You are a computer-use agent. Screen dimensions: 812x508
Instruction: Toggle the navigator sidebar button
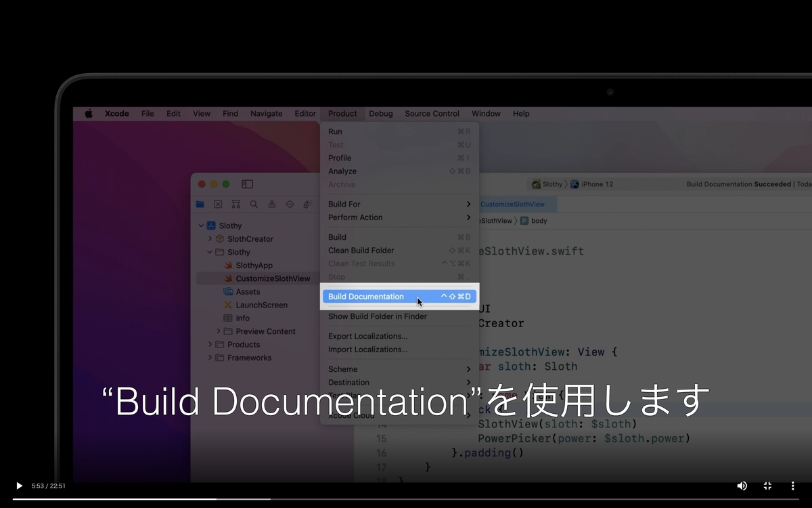pyautogui.click(x=247, y=184)
